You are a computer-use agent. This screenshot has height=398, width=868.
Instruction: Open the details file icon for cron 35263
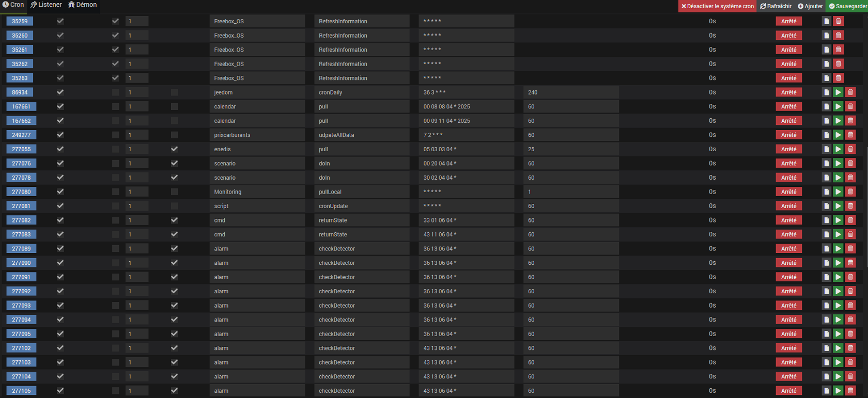[x=827, y=78]
